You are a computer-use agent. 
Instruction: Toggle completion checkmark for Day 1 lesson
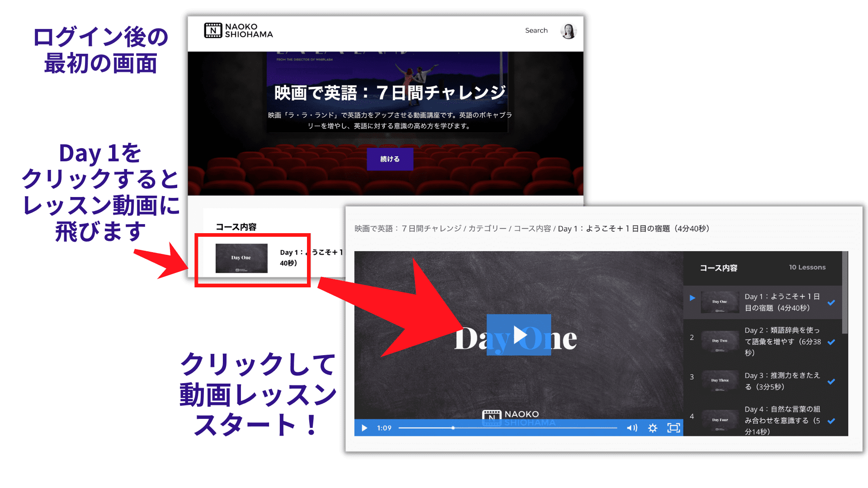coord(831,303)
